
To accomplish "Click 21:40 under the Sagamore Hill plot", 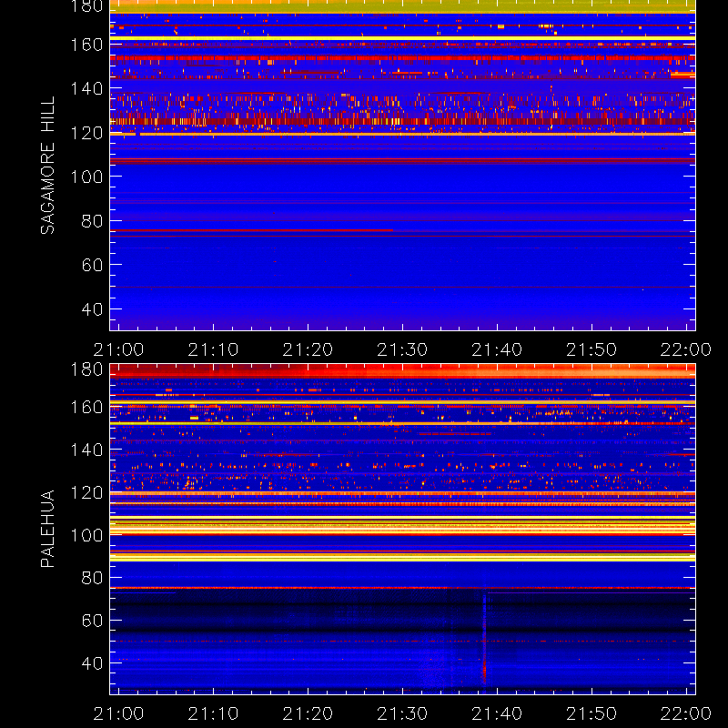I will tap(497, 349).
